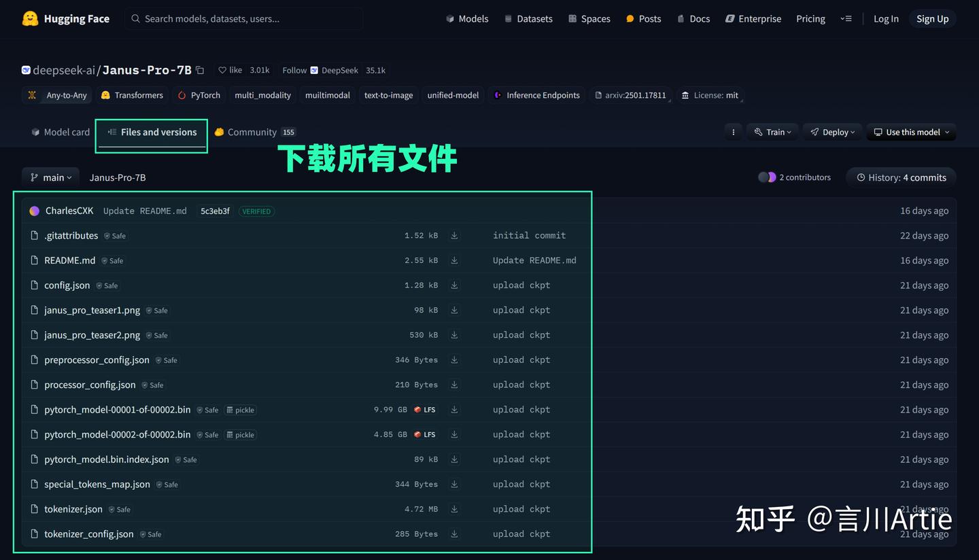This screenshot has height=560, width=979.
Task: Open the tokenizer.json file
Action: coord(73,509)
